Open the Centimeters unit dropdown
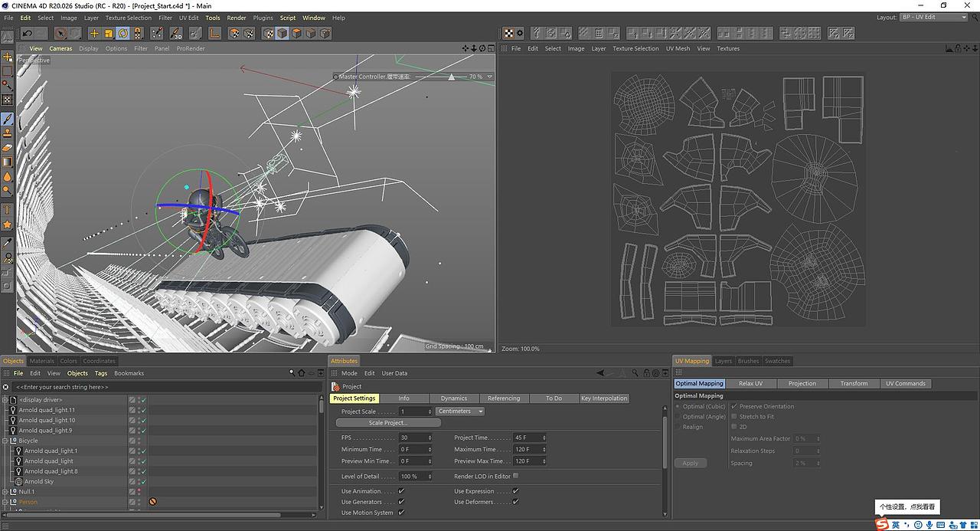 click(x=460, y=411)
